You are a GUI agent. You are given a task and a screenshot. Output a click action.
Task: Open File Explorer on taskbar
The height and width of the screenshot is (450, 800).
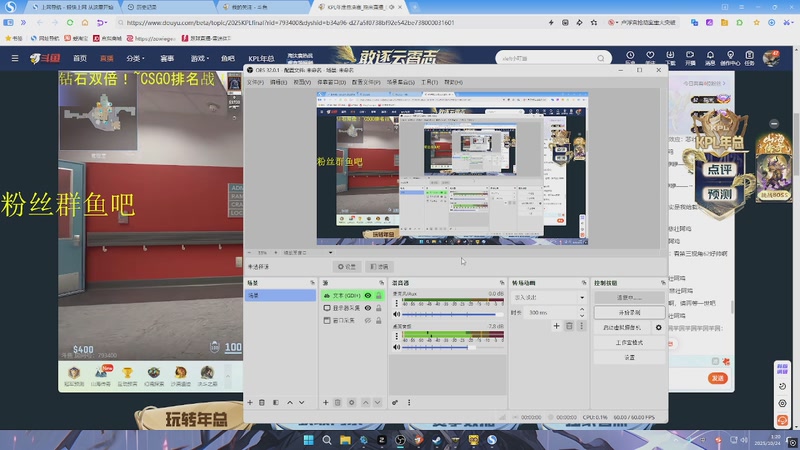[345, 440]
